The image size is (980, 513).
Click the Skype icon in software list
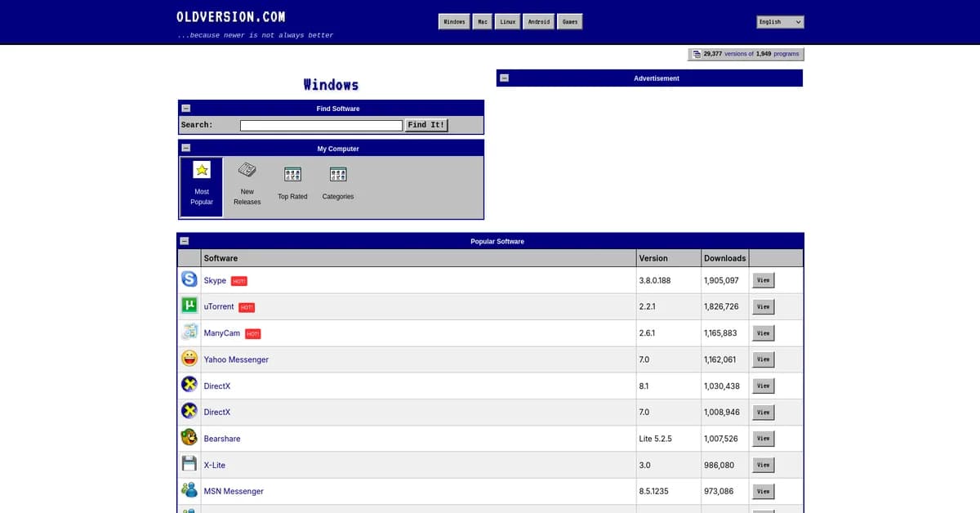[189, 279]
